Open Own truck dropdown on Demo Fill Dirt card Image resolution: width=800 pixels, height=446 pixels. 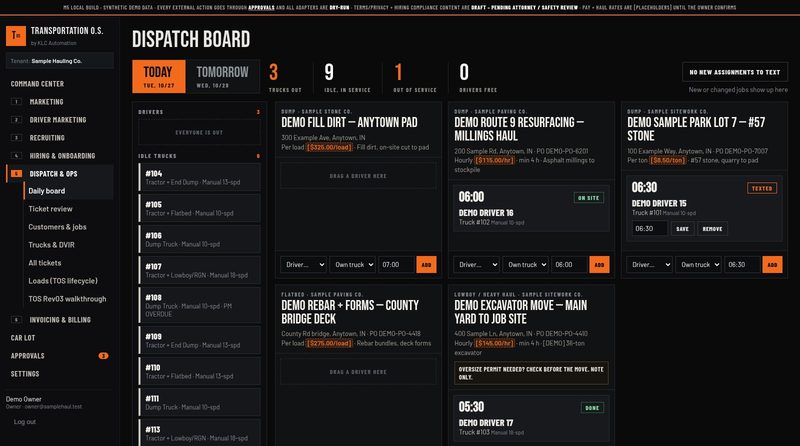[353, 264]
